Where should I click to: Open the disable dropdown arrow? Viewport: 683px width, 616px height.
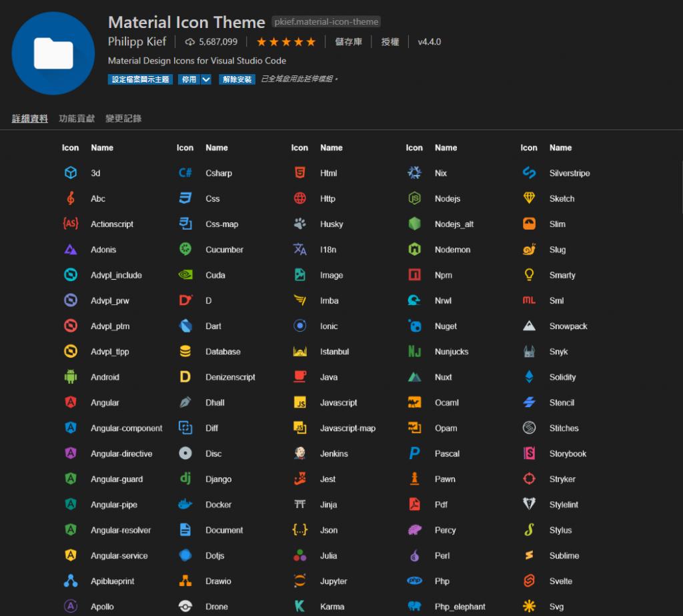[206, 79]
